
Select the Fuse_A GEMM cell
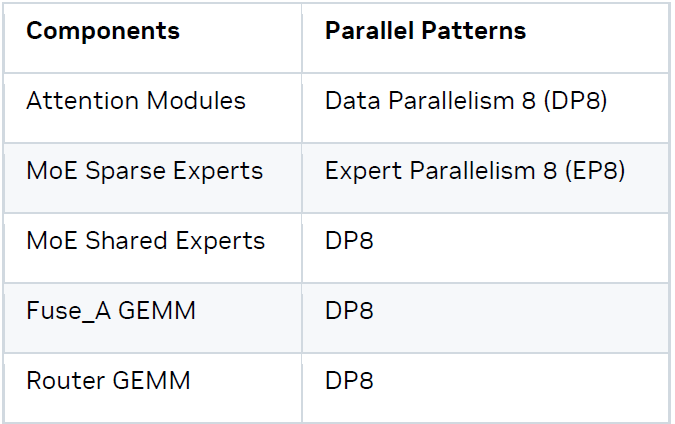point(111,311)
